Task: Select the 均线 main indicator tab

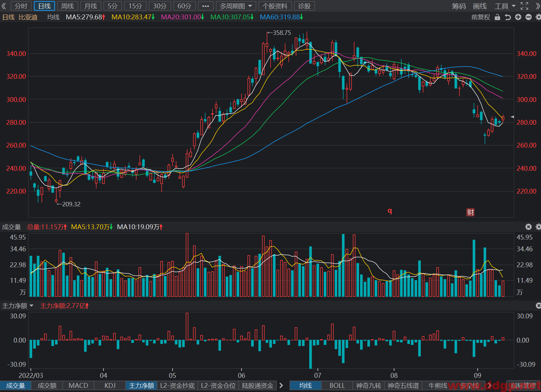Action: pos(305,385)
